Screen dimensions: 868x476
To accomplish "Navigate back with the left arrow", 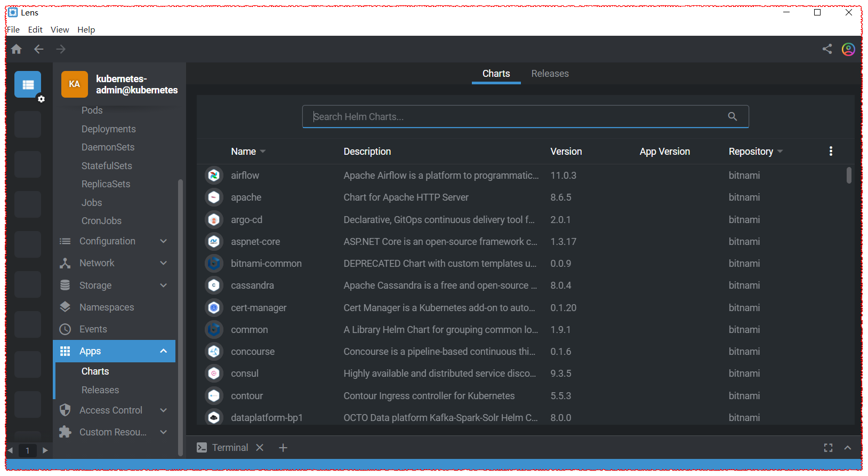I will (x=39, y=49).
